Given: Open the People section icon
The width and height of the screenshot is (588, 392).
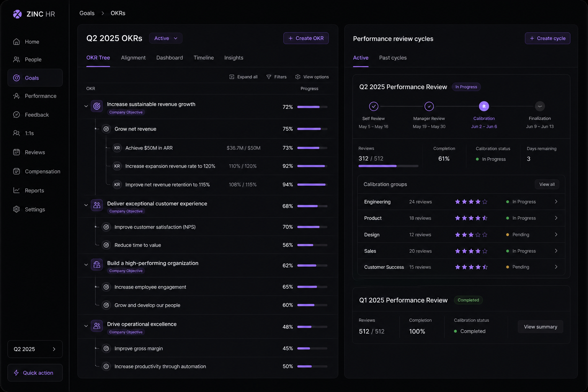Looking at the screenshot, I should tap(16, 59).
